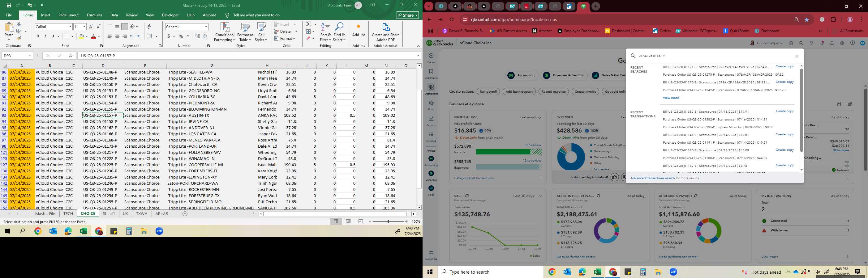Screen dimensions: 868x278
Task: Expand Name Box D93 dropdown
Action: pyautogui.click(x=30, y=56)
